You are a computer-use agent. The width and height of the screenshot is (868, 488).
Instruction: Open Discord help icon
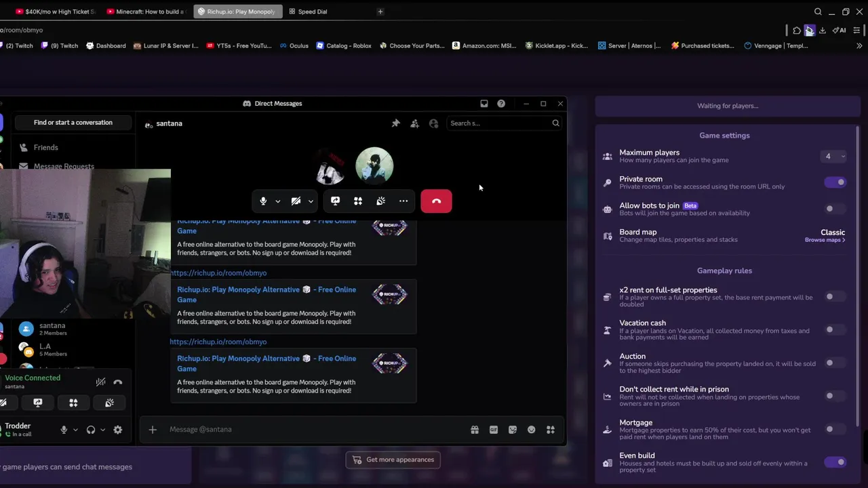coord(501,104)
